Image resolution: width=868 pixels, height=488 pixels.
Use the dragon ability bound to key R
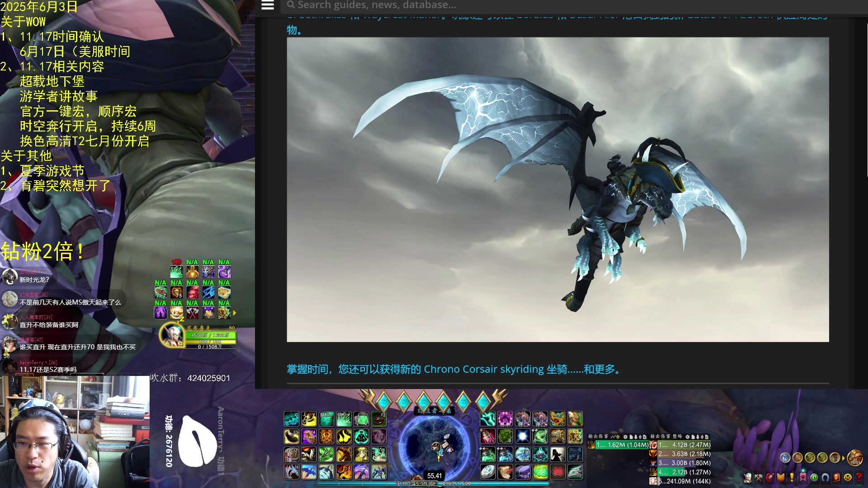coord(379,472)
